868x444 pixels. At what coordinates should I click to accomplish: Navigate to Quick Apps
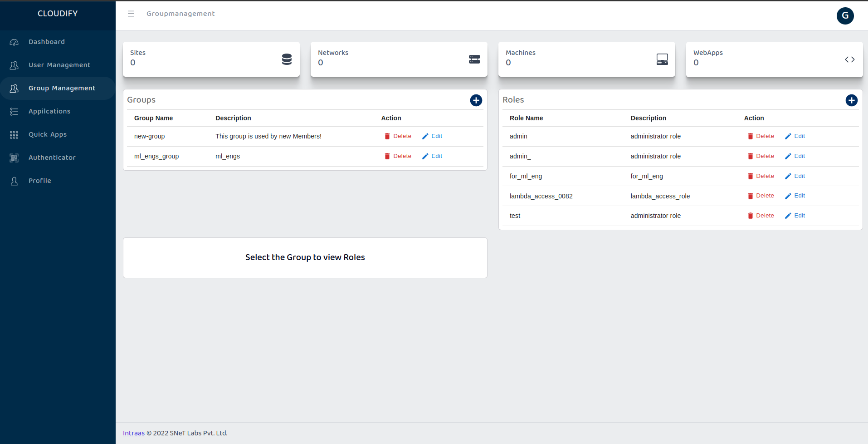58,134
